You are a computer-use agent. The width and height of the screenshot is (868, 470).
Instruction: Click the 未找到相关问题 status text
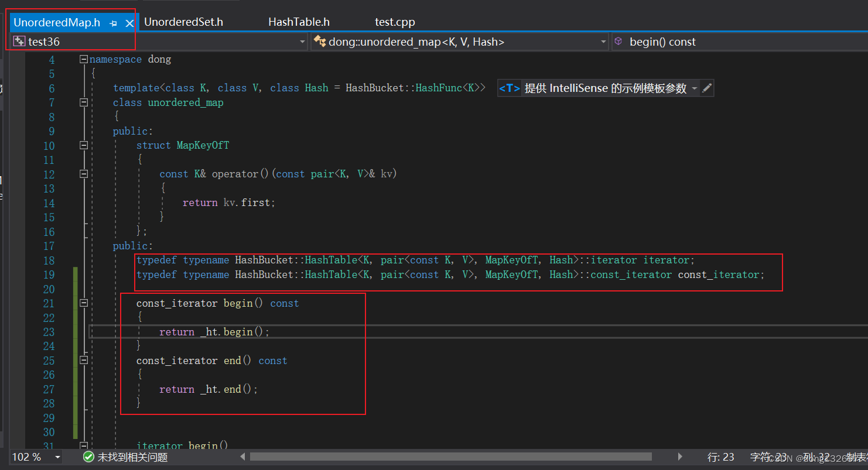coord(132,457)
